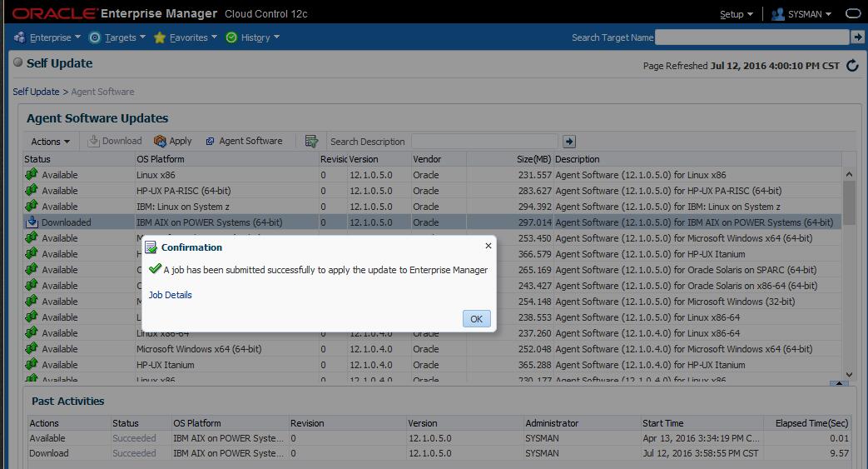The width and height of the screenshot is (868, 469).
Task: Click Available icon in 252.048 MB row
Action: pos(32,349)
